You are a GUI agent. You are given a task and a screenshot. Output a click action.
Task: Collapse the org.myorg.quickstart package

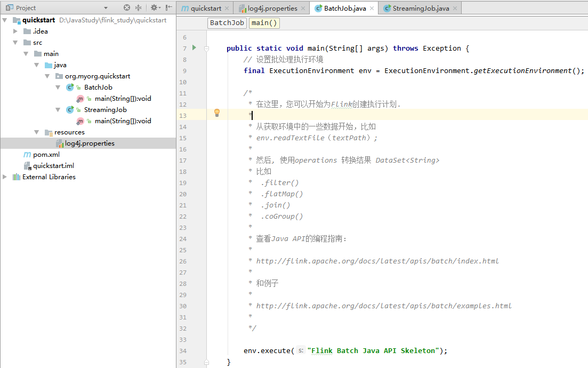click(x=47, y=76)
